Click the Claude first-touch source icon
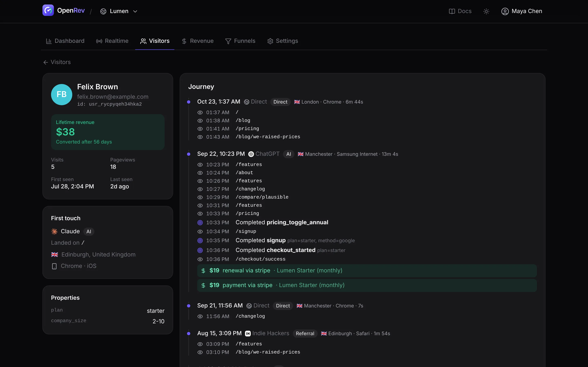The height and width of the screenshot is (367, 588). pyautogui.click(x=55, y=232)
